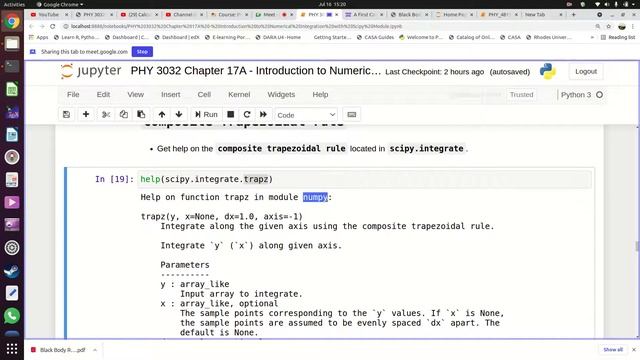640x360 pixels.
Task: Click the Jupyter logo
Action: point(91,71)
